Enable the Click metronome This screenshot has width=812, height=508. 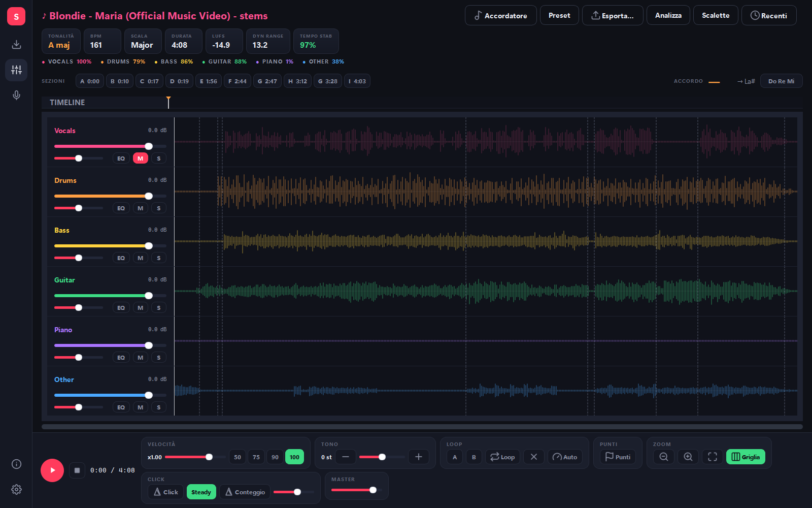(165, 492)
